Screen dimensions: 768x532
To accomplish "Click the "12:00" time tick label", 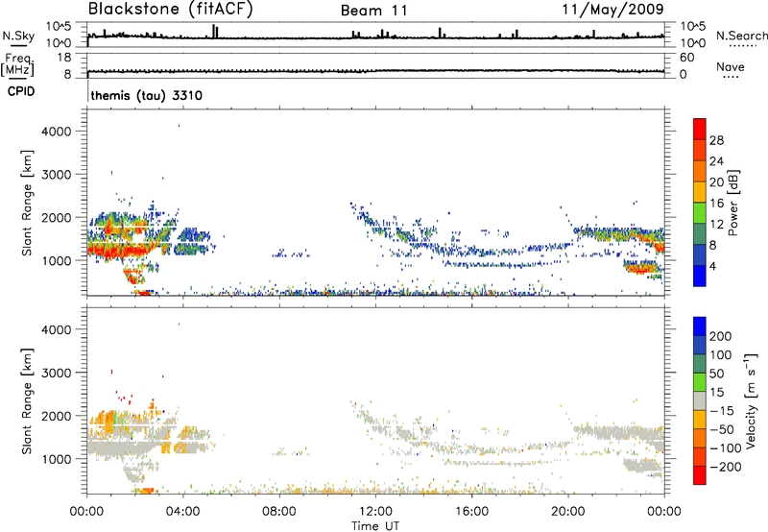I will click(375, 512).
